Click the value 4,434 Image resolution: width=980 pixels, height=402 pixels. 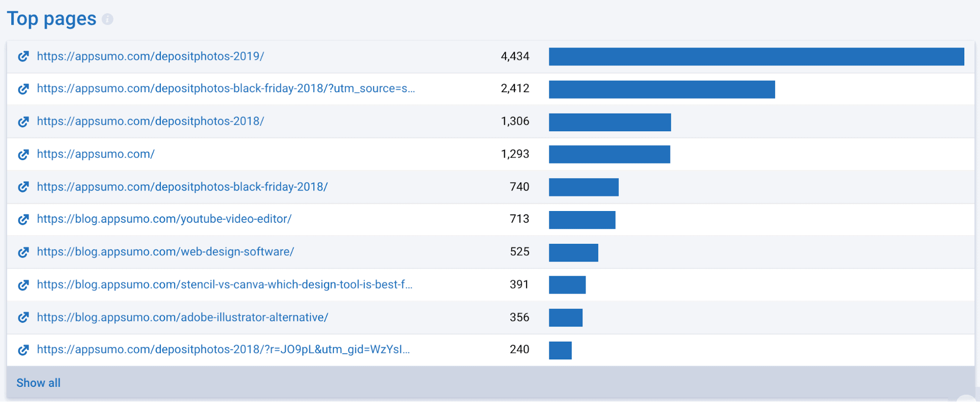click(x=515, y=56)
